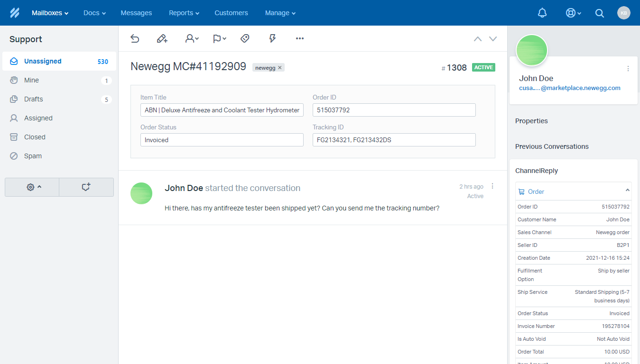Viewport: 640px width, 364px height.
Task: Click the Unassigned count 530
Action: click(103, 62)
